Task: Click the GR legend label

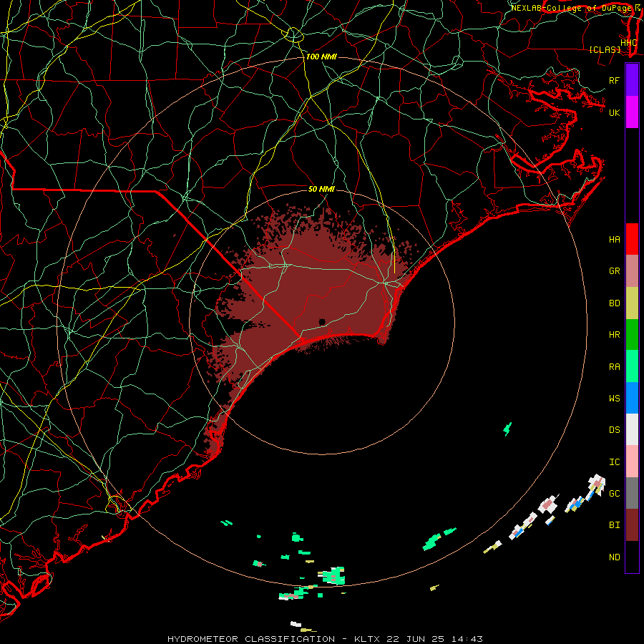Action: click(x=615, y=271)
